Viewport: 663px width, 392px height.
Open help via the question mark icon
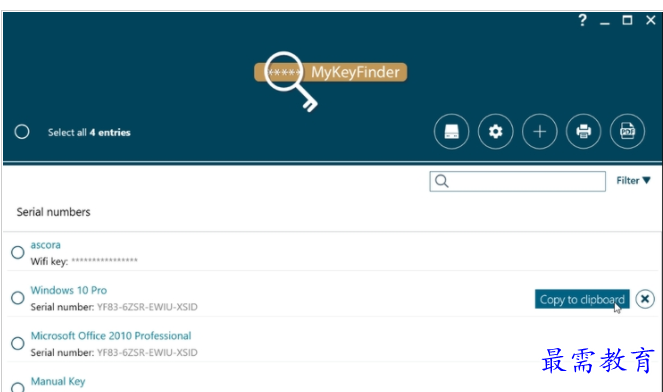pyautogui.click(x=582, y=20)
